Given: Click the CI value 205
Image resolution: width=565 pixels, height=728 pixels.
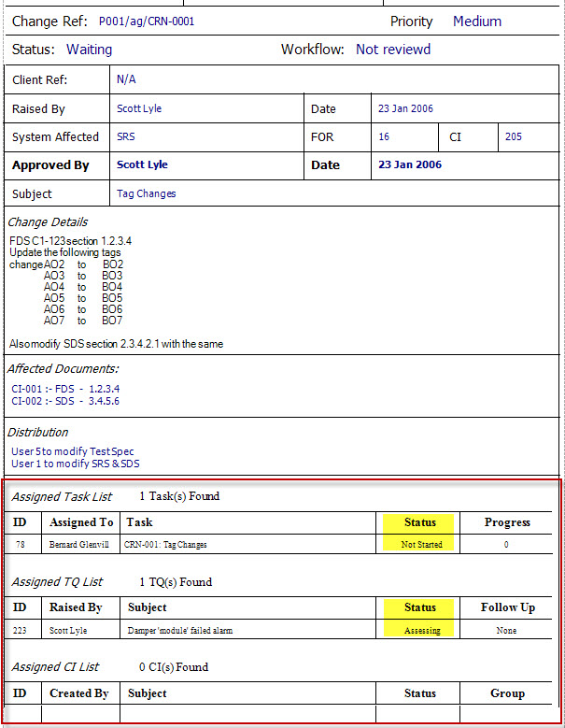Looking at the screenshot, I should [514, 137].
